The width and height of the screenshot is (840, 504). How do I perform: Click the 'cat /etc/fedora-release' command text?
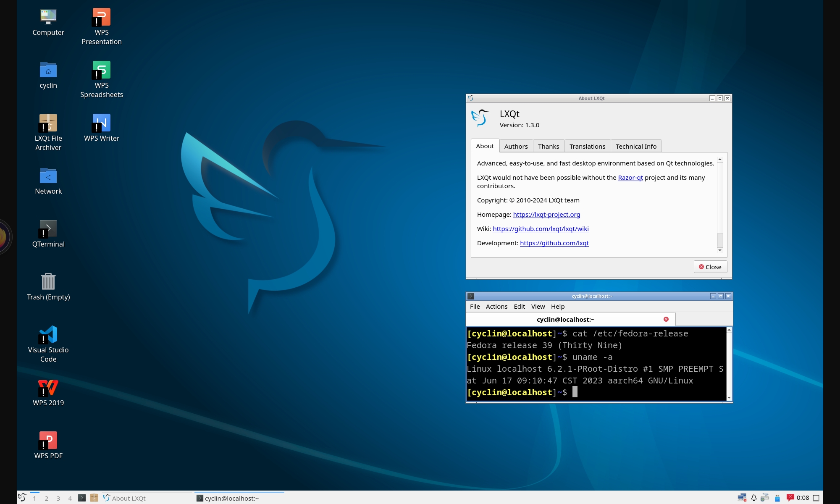tap(630, 333)
